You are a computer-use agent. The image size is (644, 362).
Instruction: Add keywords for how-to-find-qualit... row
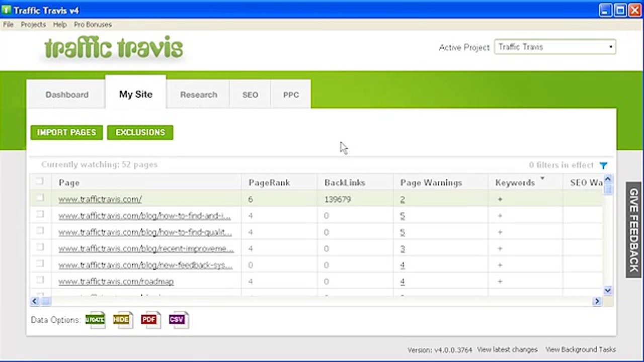click(x=500, y=232)
